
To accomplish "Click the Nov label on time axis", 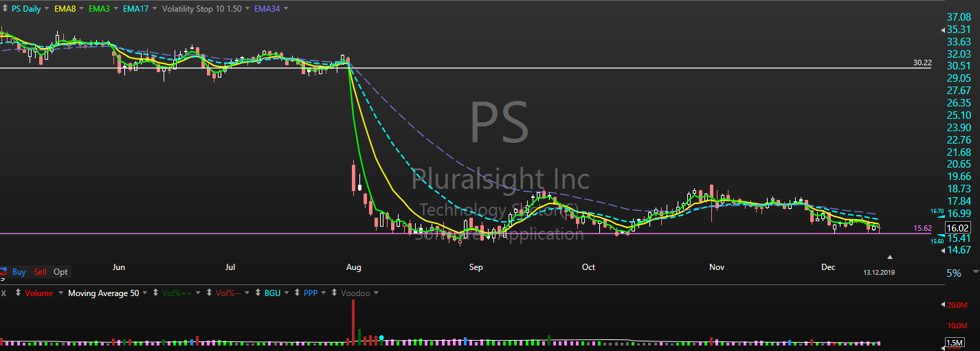I will (x=717, y=267).
